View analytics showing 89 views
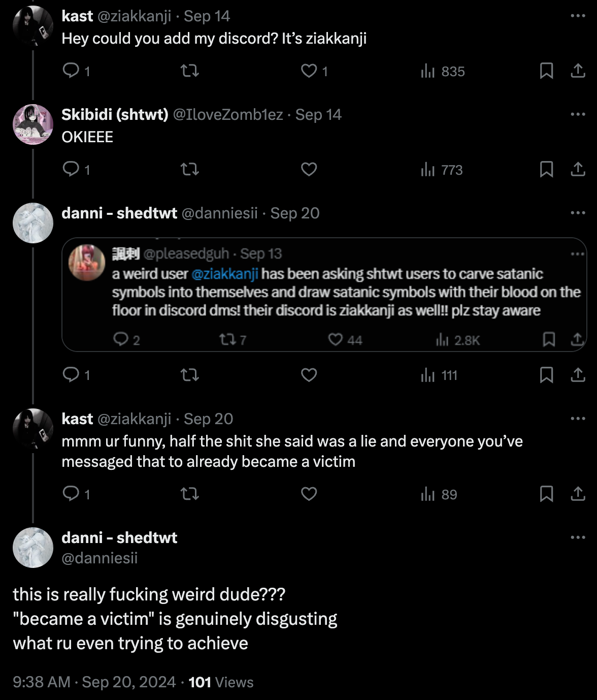Screen dimensions: 597x700 439,494
